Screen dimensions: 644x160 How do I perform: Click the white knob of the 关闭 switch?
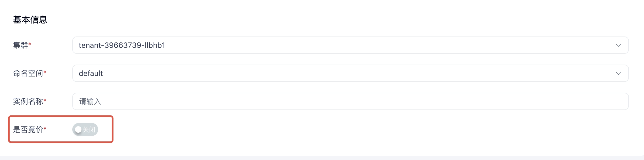(x=78, y=129)
